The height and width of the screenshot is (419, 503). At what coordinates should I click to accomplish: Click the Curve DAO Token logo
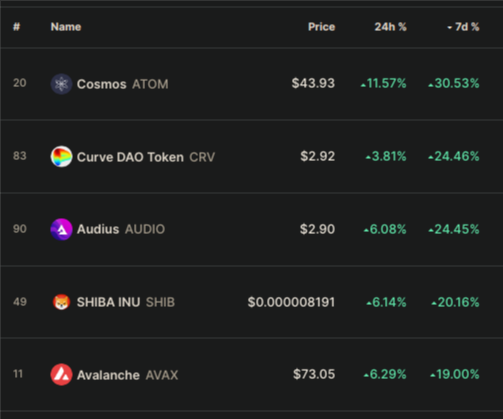(61, 157)
